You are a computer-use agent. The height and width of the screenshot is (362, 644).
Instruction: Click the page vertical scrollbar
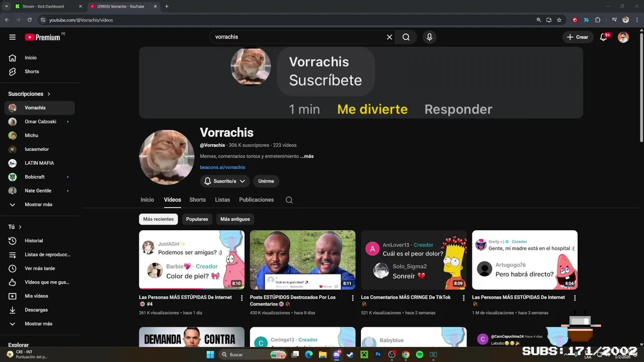tap(640, 88)
